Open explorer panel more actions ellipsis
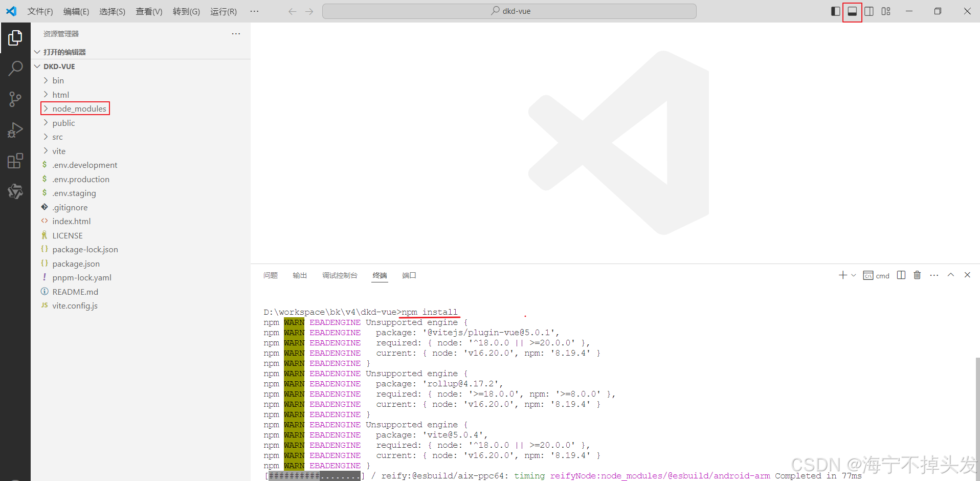The height and width of the screenshot is (481, 980). pyautogui.click(x=236, y=34)
